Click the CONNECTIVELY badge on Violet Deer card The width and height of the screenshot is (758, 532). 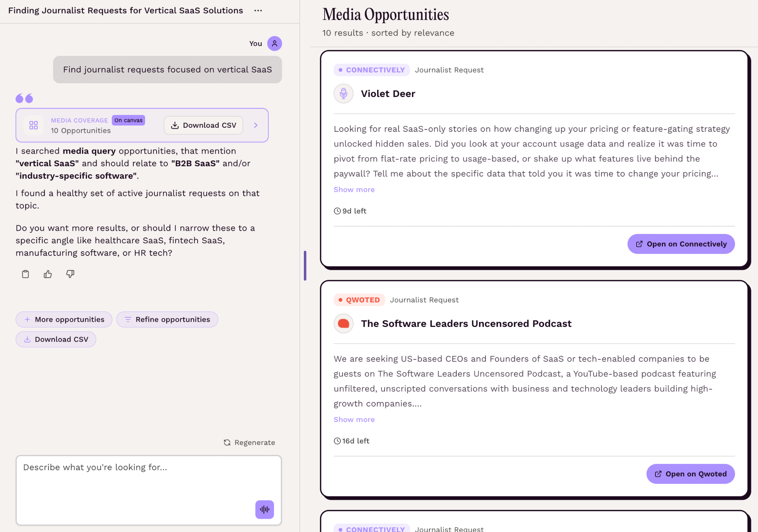(x=372, y=70)
